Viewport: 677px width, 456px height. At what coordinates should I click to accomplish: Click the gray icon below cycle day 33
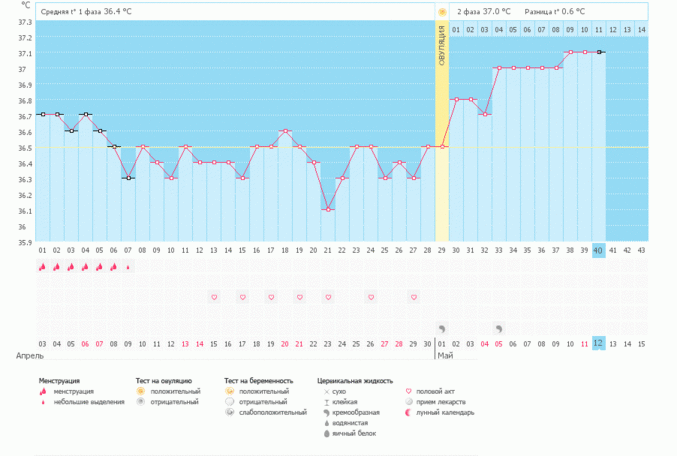(499, 327)
